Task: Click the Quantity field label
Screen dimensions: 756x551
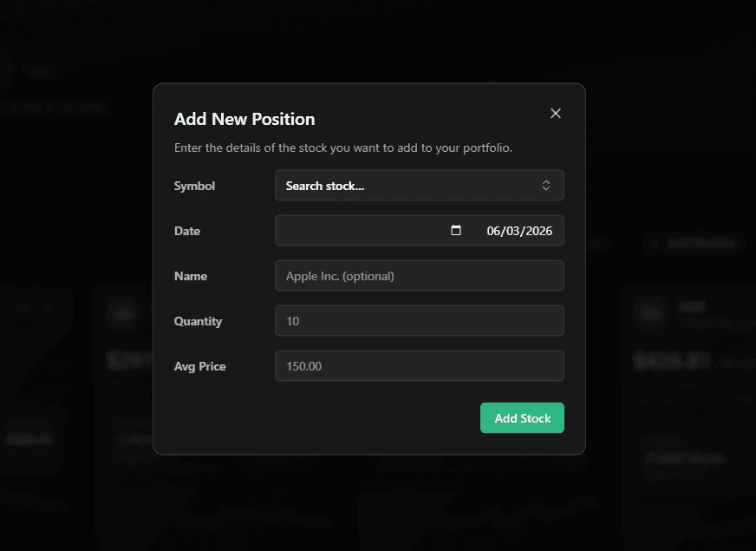Action: [199, 321]
